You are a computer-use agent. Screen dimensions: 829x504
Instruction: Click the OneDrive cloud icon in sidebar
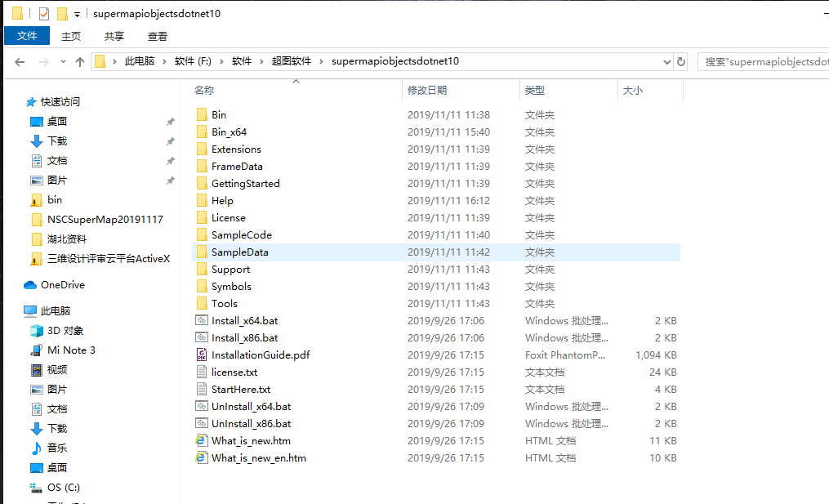[x=30, y=285]
